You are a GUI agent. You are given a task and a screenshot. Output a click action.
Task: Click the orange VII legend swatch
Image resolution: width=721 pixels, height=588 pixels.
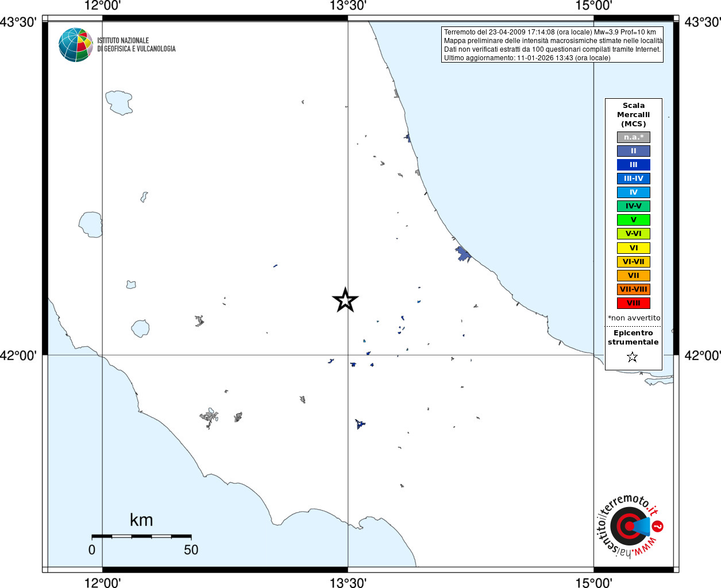pyautogui.click(x=634, y=276)
